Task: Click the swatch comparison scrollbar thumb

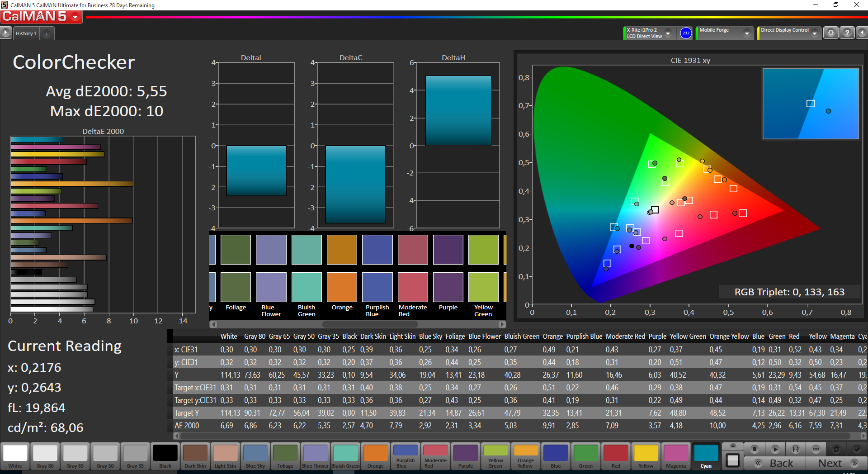Action: pyautogui.click(x=370, y=324)
